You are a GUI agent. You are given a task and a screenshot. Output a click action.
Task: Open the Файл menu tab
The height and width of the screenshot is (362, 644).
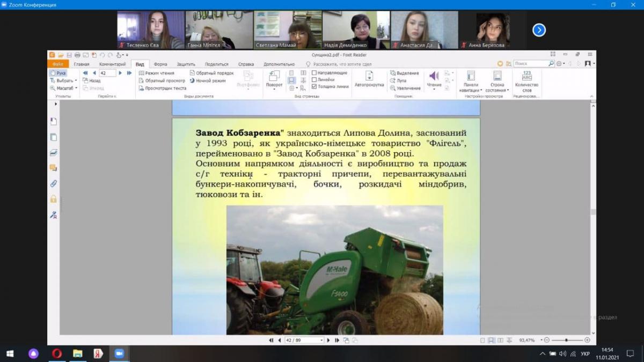tap(57, 64)
